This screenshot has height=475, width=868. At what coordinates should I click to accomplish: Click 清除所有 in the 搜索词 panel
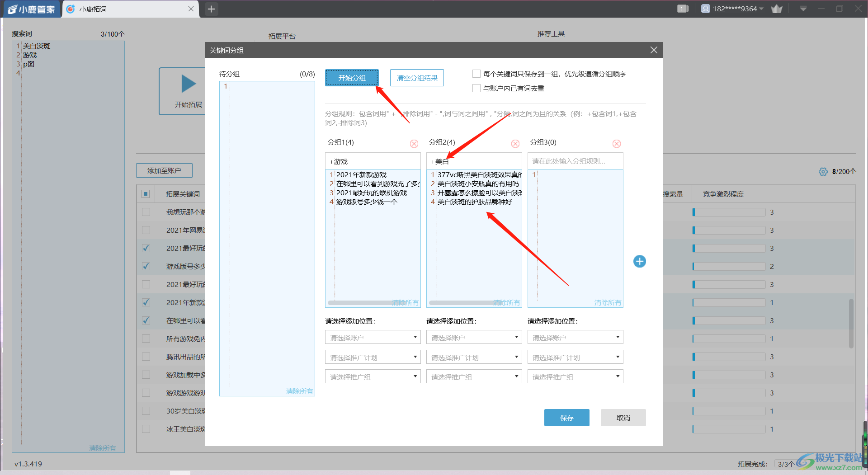click(102, 448)
